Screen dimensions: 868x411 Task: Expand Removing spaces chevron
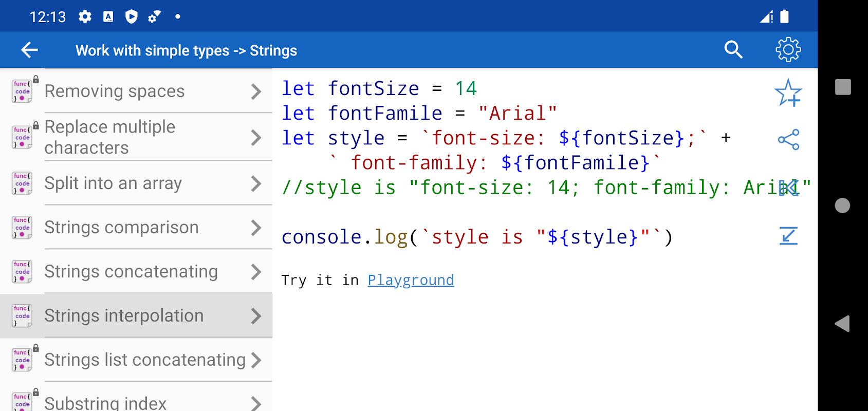[256, 91]
